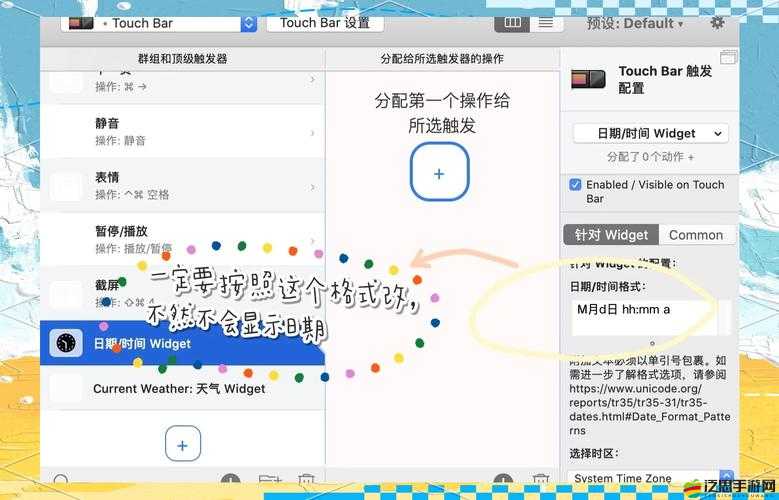Select the Current Weather: 天气 Widget row
This screenshot has height=500, width=779.
point(182,388)
